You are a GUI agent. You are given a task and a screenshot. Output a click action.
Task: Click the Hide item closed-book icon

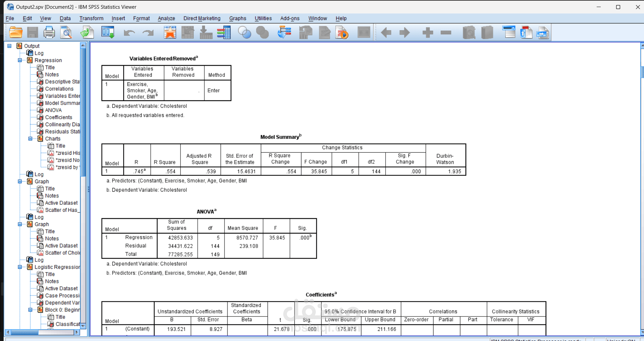click(487, 33)
